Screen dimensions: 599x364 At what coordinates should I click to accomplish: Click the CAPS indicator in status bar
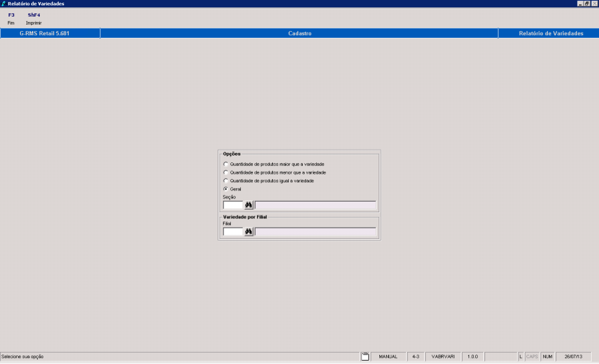[x=532, y=357]
